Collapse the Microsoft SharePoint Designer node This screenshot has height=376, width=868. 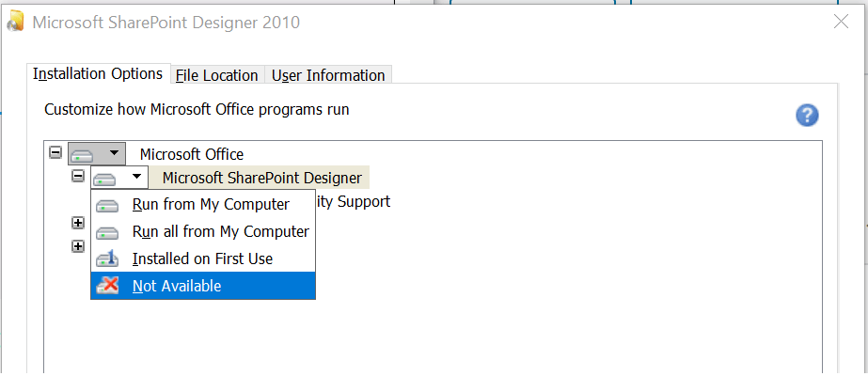coord(78,176)
